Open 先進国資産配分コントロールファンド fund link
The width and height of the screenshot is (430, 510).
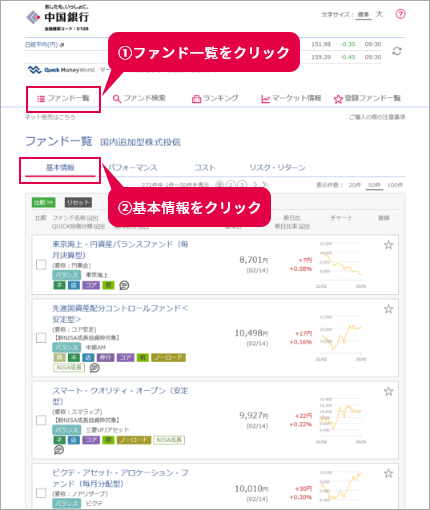(x=120, y=314)
